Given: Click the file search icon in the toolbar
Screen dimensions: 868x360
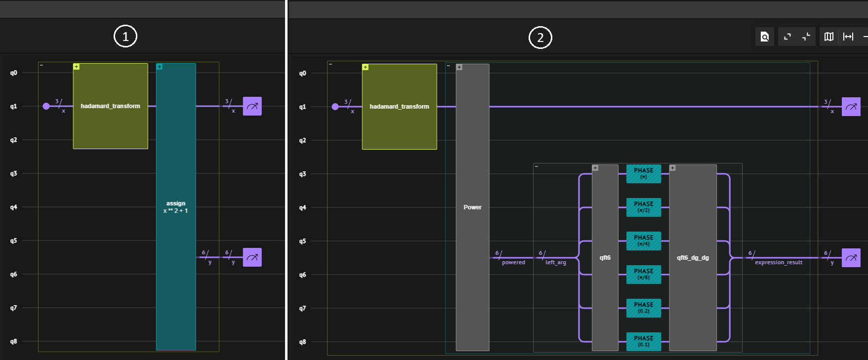Looking at the screenshot, I should click(765, 37).
